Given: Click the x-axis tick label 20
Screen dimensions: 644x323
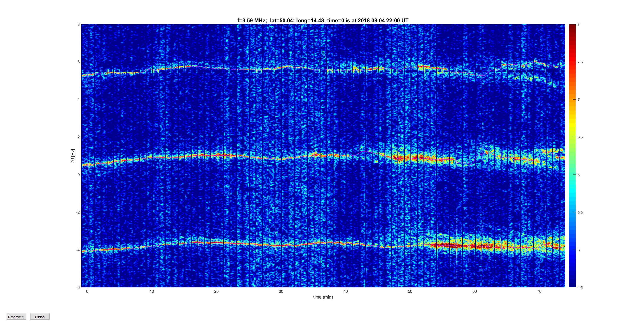Looking at the screenshot, I should point(216,291).
